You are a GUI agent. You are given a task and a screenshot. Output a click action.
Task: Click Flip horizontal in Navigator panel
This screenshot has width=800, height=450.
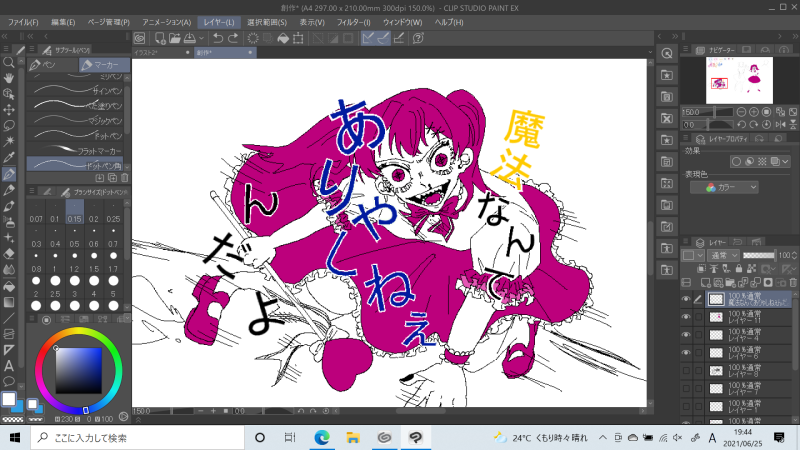(x=780, y=124)
